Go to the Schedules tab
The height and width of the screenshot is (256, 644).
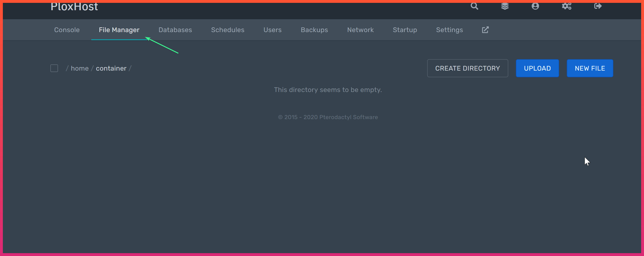pyautogui.click(x=228, y=30)
